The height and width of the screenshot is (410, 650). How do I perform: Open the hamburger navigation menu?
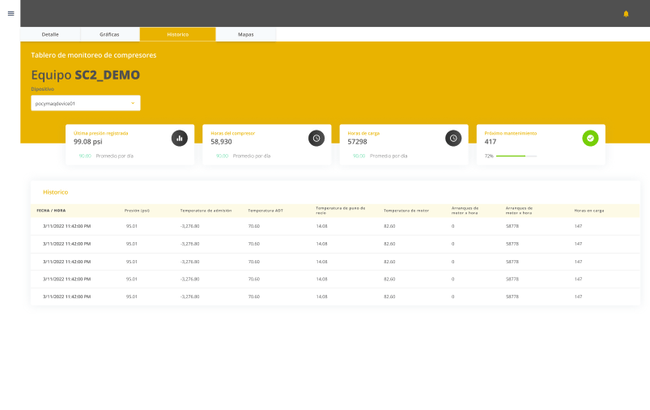tap(11, 13)
